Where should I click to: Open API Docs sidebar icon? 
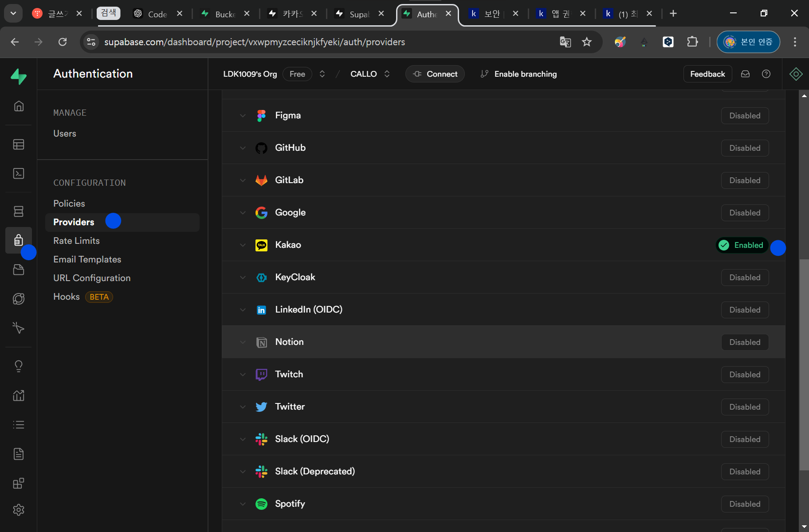point(19,454)
